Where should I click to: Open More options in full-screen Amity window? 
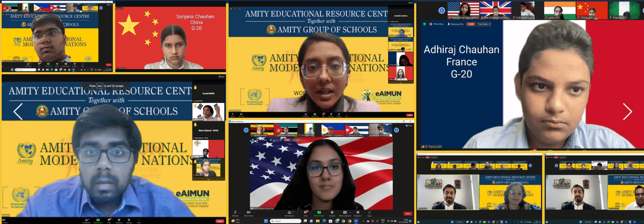(x=139, y=221)
